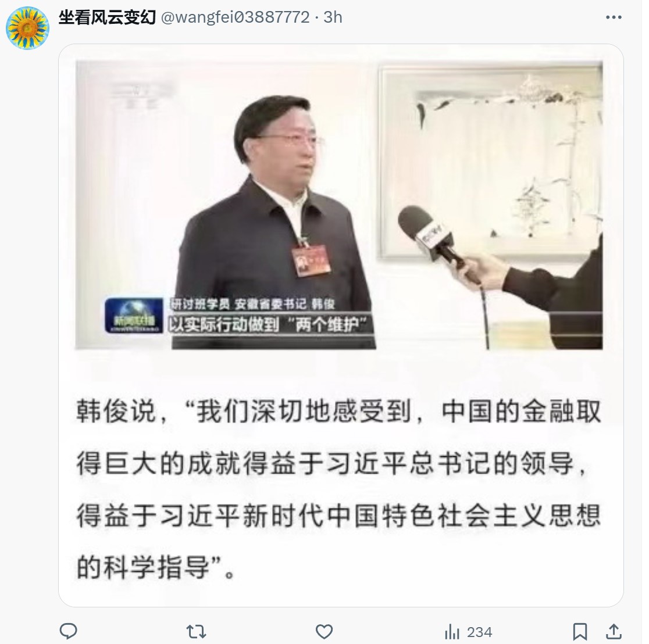
Task: Click the 新闻联播 logo in the image
Action: click(134, 316)
